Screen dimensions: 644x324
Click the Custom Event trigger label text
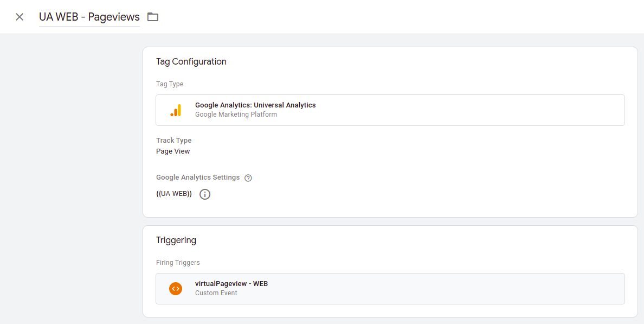(215, 293)
